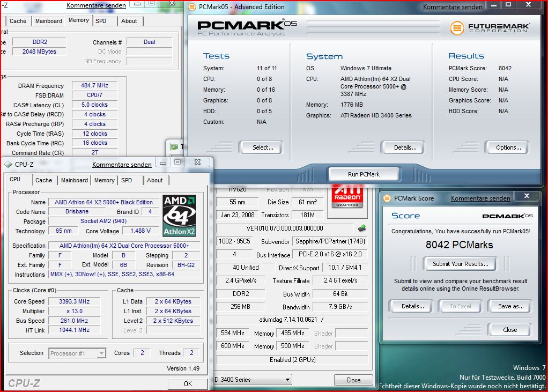
Task: Click Run PCMark button
Action: (x=364, y=174)
